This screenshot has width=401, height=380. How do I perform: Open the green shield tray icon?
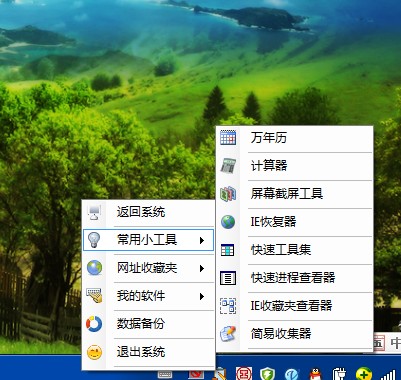point(268,374)
